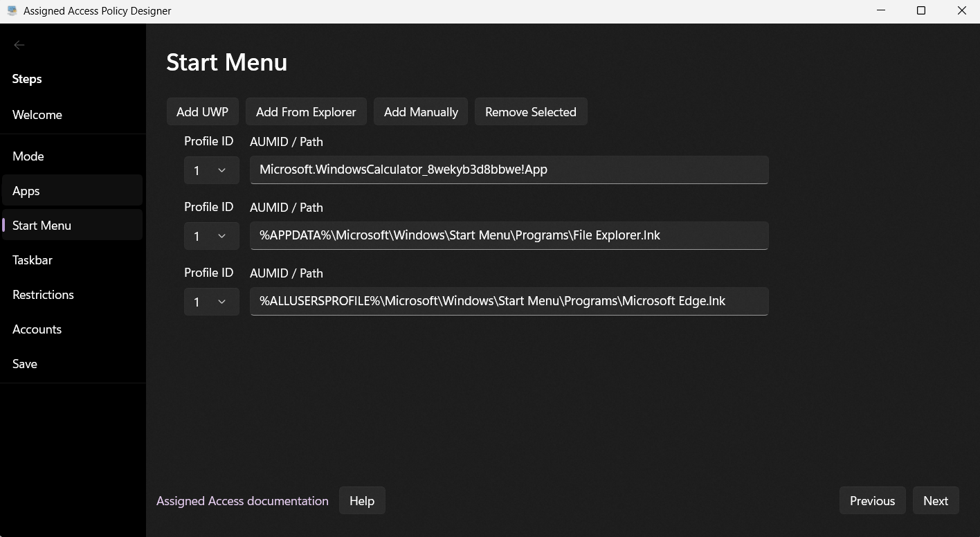Select the WindowsCalculator AUMID input field
The height and width of the screenshot is (537, 980).
click(x=509, y=170)
